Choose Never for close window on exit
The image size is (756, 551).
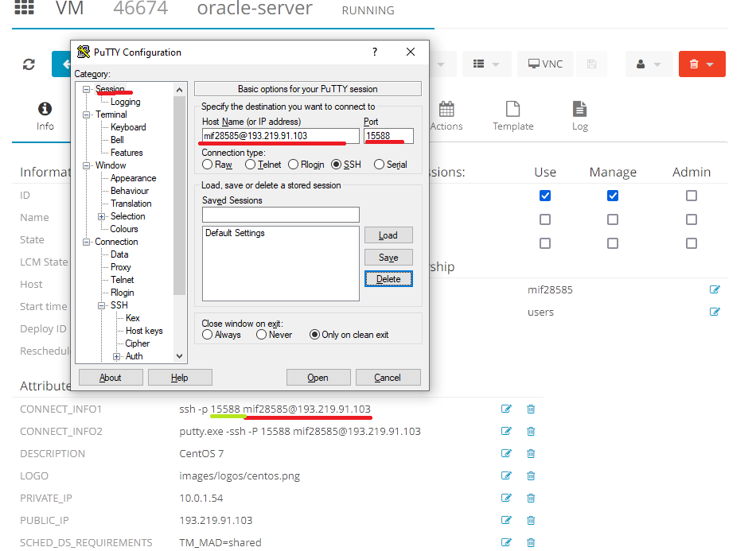[261, 335]
